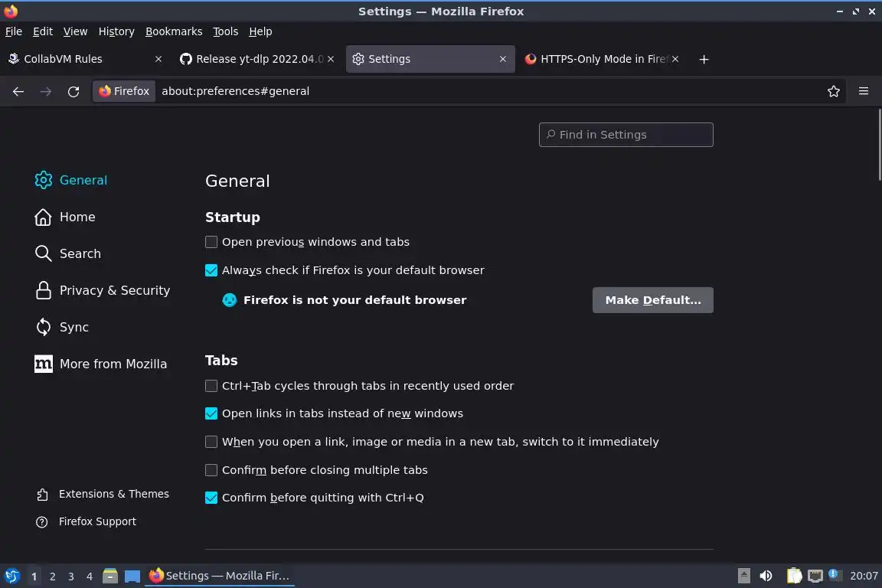The height and width of the screenshot is (588, 882).
Task: Open the File menu
Action: [14, 31]
